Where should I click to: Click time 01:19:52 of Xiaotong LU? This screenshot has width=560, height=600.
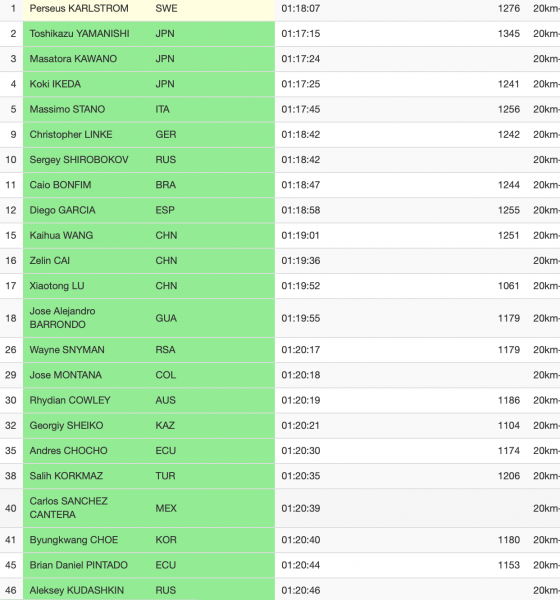pyautogui.click(x=300, y=286)
